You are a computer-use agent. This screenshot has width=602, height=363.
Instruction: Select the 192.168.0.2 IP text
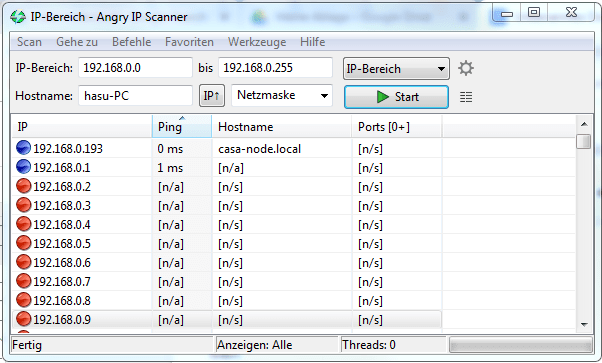click(x=62, y=187)
